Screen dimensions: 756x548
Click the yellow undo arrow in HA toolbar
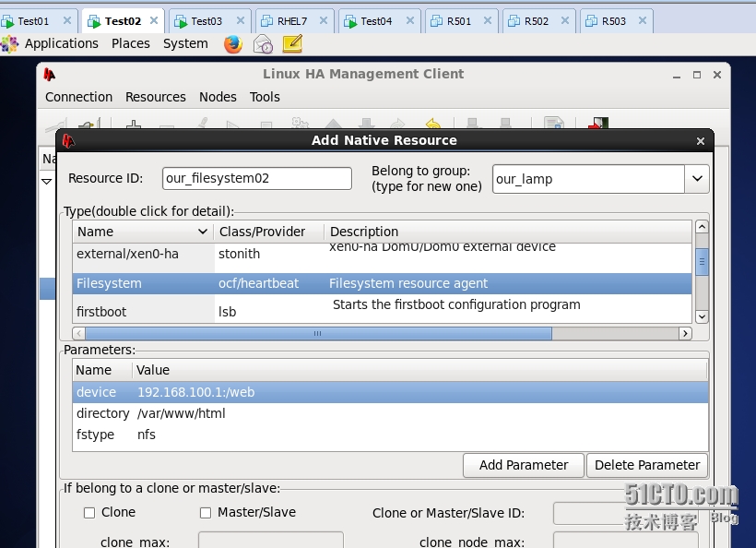pos(433,124)
